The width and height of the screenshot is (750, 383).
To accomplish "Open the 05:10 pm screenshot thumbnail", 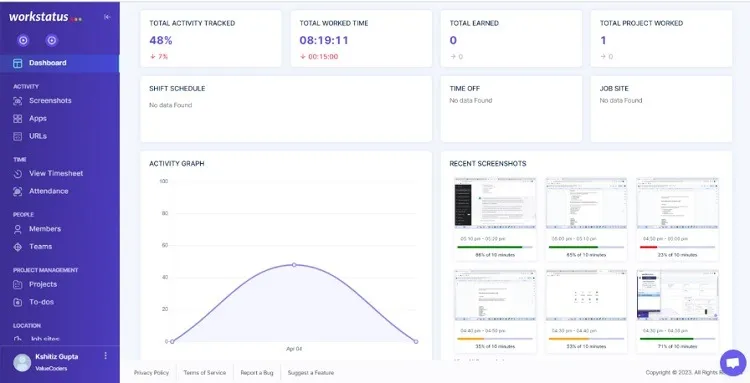I will [x=495, y=202].
